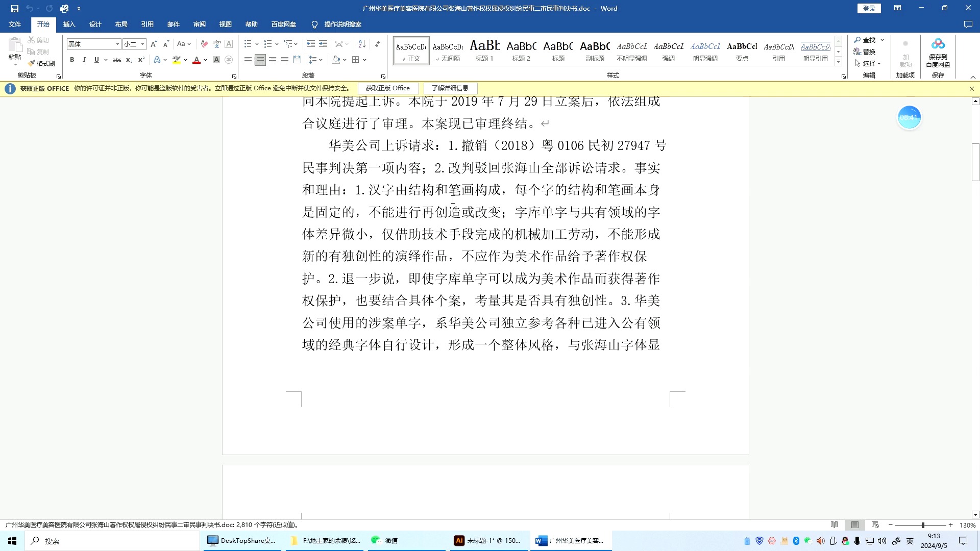
Task: Click 了解详细信息 button
Action: 450,88
